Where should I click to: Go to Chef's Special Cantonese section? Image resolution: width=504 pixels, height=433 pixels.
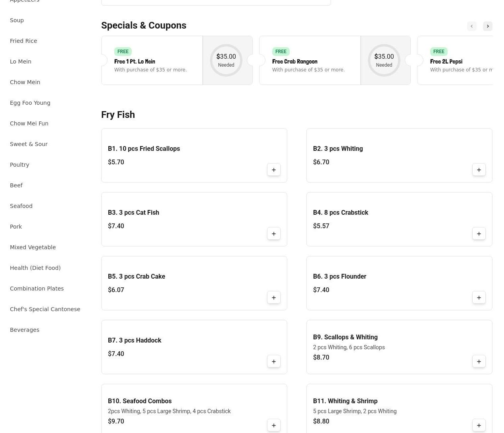tap(45, 309)
